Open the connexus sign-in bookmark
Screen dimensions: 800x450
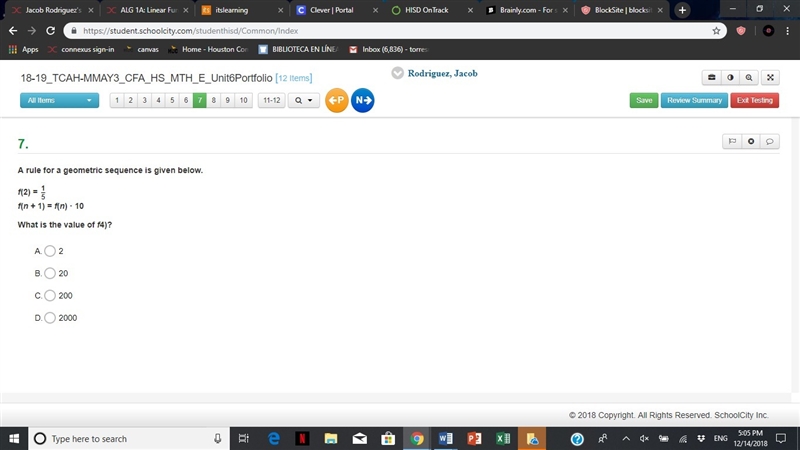point(81,49)
